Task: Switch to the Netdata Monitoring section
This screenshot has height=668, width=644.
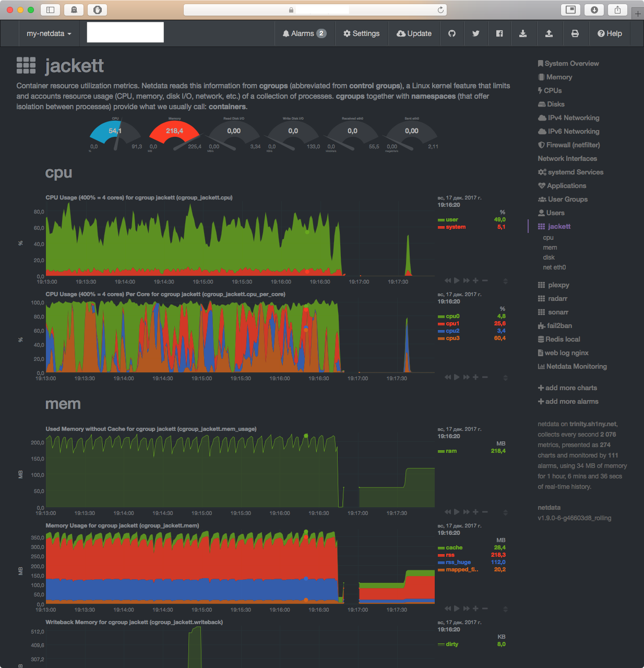Action: click(x=577, y=366)
